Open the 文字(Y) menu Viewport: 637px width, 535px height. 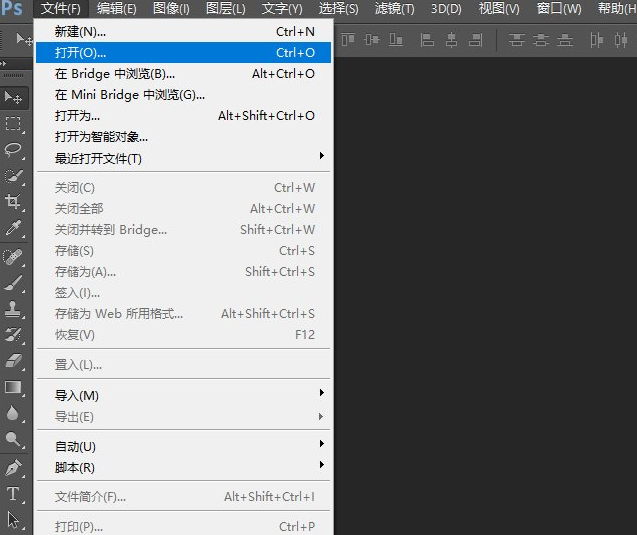282,9
